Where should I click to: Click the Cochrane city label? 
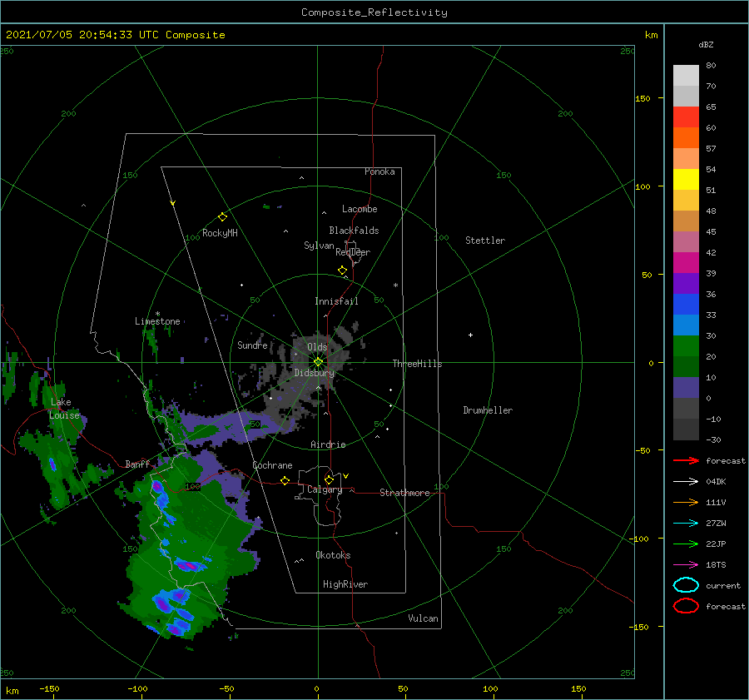(x=272, y=465)
